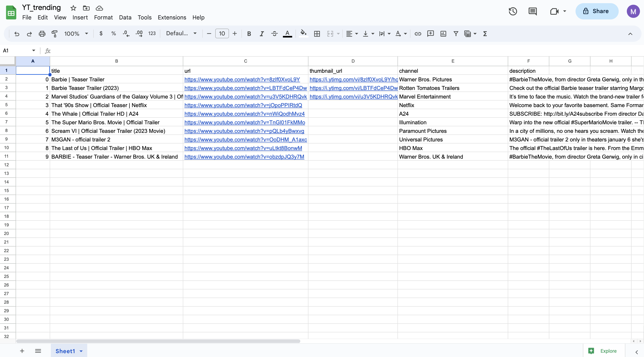Start a meeting via camera icon
The width and height of the screenshot is (644, 357).
coord(555,11)
